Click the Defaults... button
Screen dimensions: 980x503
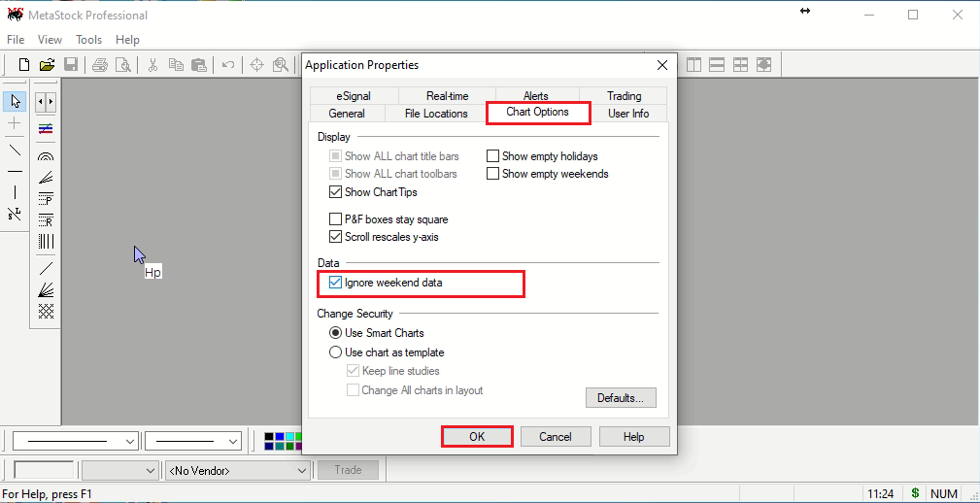click(x=621, y=398)
